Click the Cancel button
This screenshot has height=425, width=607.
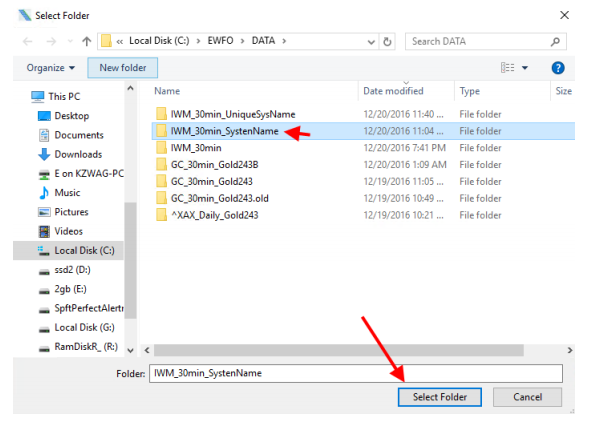point(527,397)
